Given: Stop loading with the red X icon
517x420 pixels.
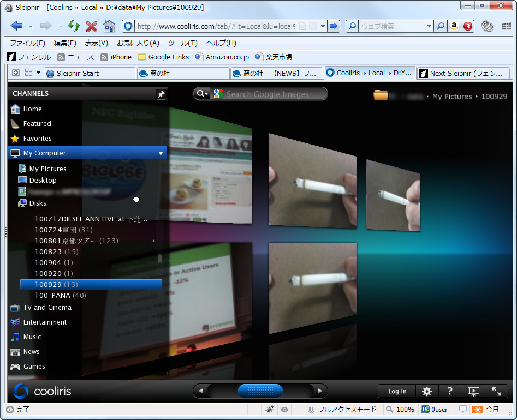Looking at the screenshot, I should 91,26.
